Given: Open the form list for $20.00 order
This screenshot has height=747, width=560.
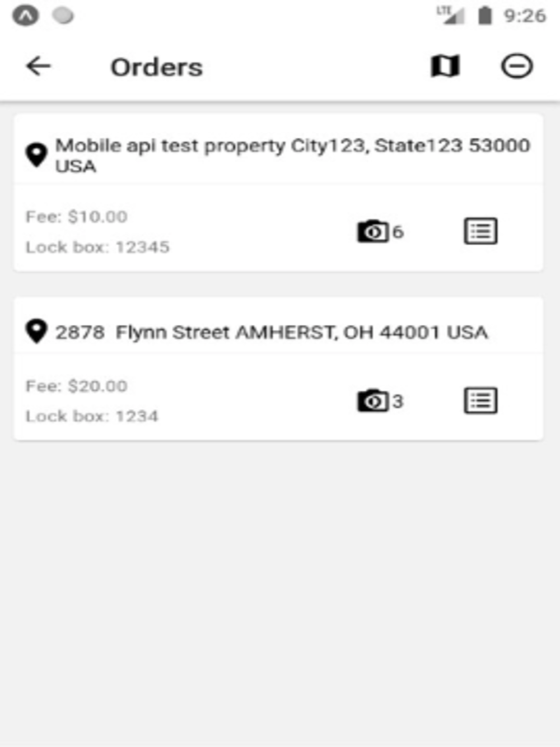Looking at the screenshot, I should coord(480,400).
